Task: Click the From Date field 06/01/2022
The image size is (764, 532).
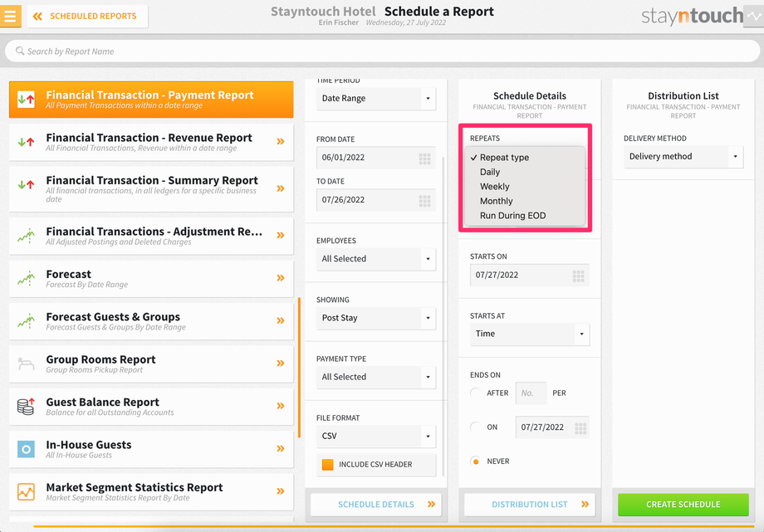Action: (375, 158)
